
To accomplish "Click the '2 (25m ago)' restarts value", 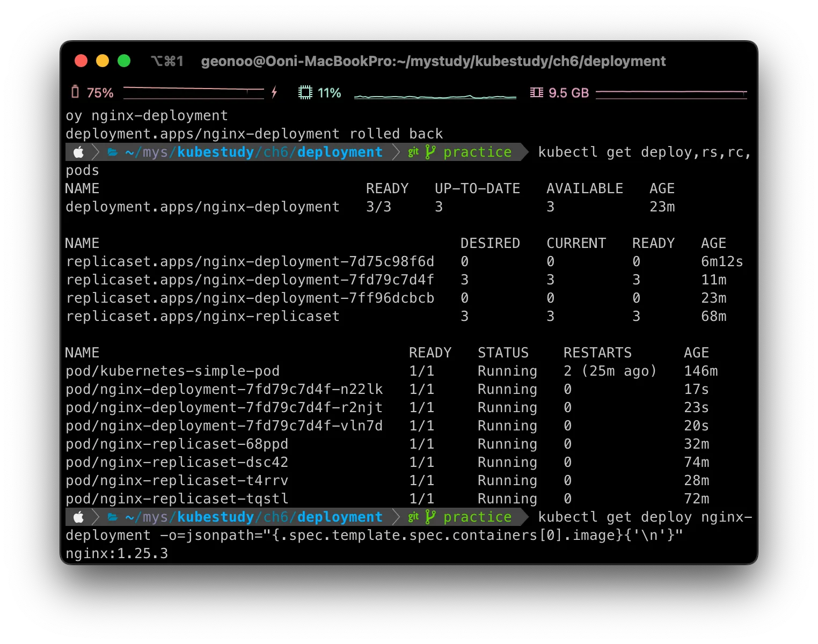I will click(x=610, y=371).
